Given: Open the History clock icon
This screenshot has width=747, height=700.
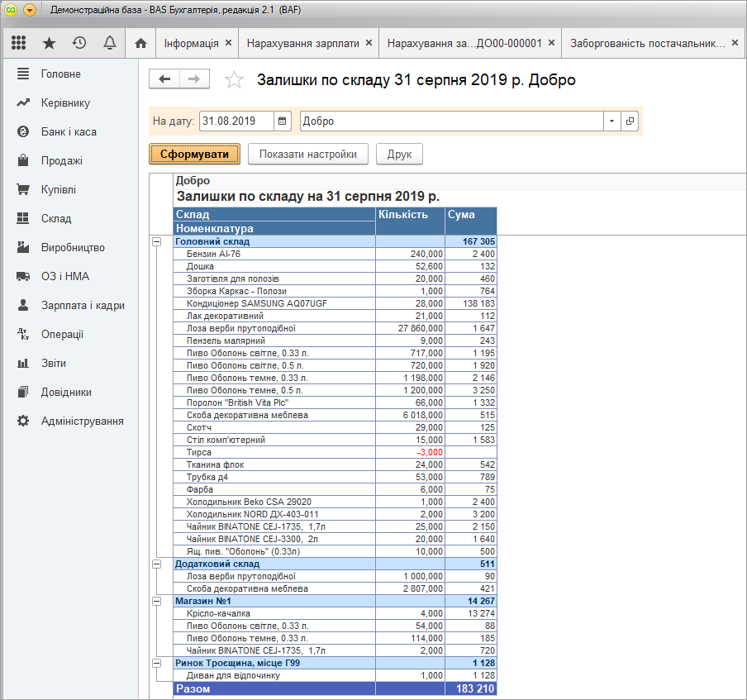Looking at the screenshot, I should pos(79,43).
